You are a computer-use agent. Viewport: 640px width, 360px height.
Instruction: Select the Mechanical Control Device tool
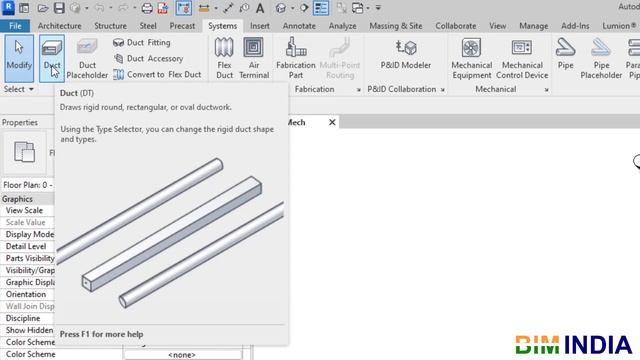click(522, 58)
